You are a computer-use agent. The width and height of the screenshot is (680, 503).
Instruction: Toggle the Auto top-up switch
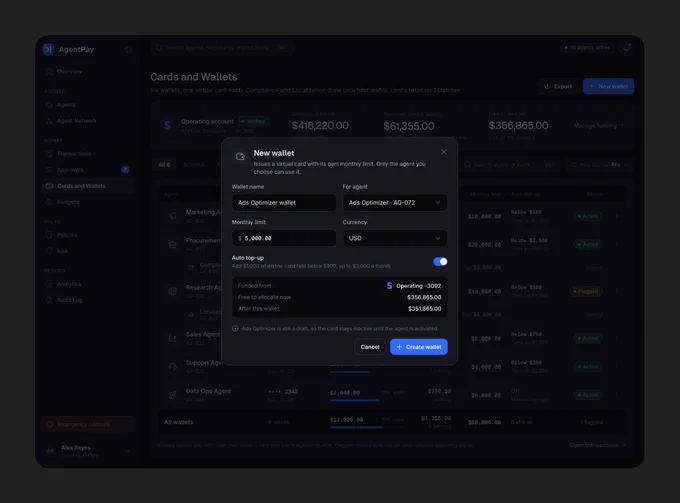(440, 261)
